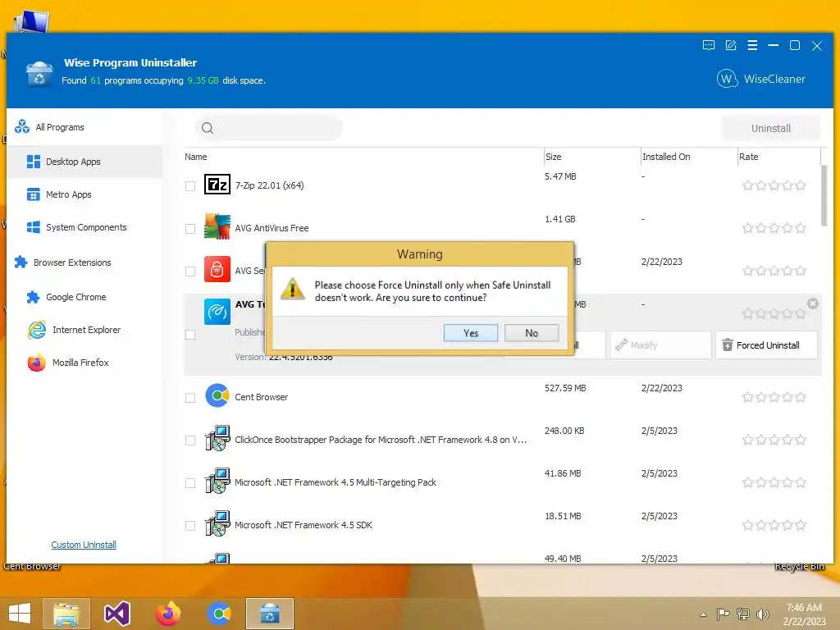This screenshot has height=630, width=840.
Task: Click the WiseCleaner logo
Action: tap(760, 79)
